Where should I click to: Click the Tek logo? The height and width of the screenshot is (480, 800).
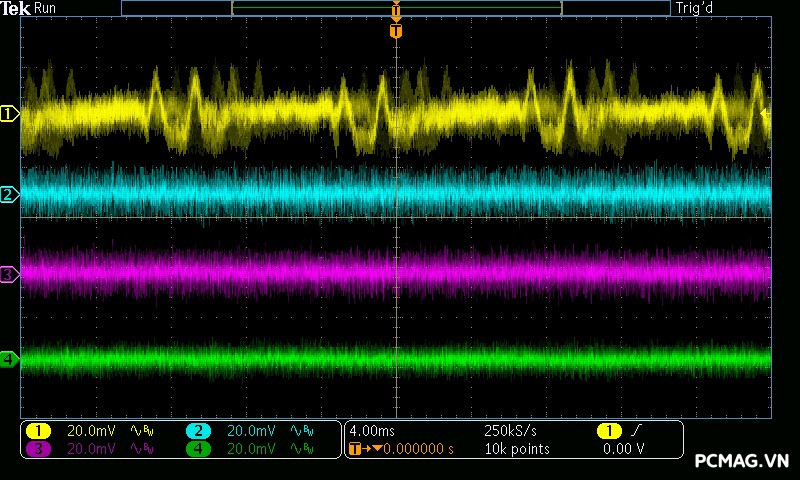click(15, 8)
